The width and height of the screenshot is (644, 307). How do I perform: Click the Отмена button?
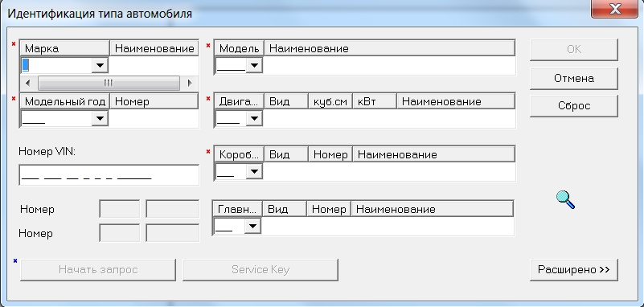click(574, 79)
